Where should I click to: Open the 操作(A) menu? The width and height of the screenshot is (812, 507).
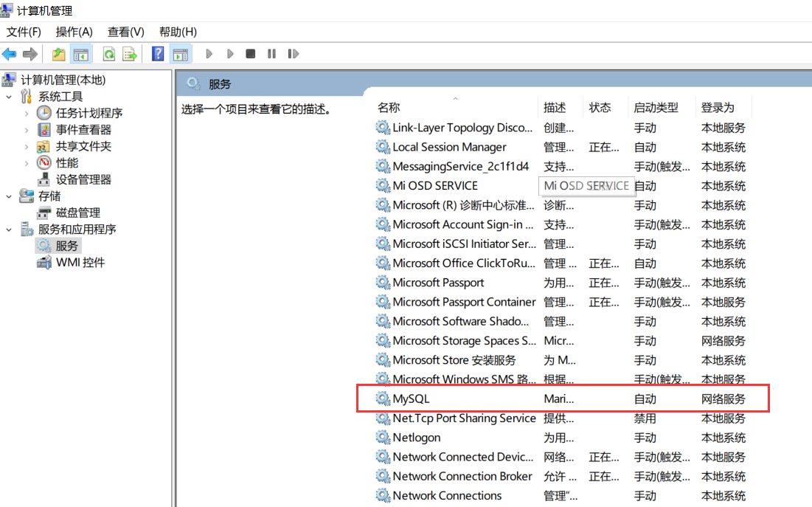74,32
